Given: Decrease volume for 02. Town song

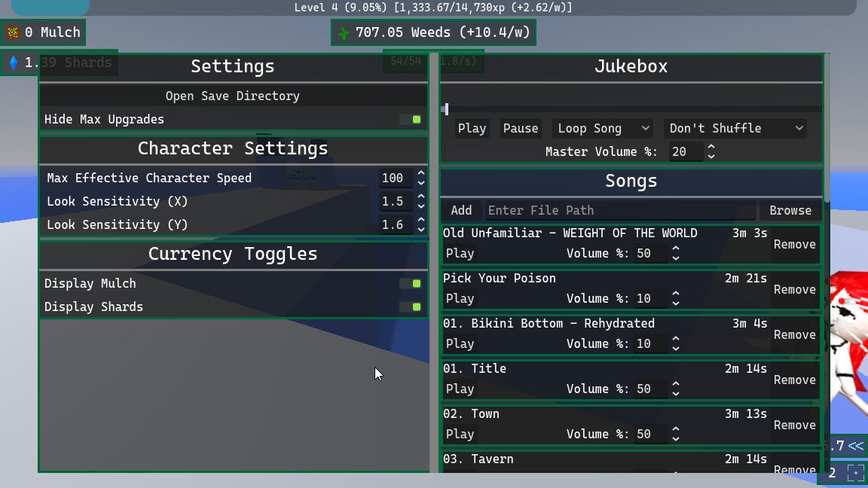Looking at the screenshot, I should pos(676,439).
